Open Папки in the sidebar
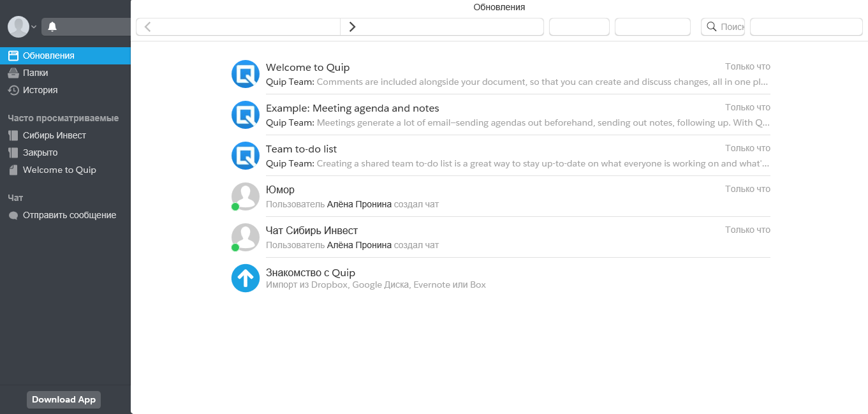The width and height of the screenshot is (868, 414). pyautogui.click(x=65, y=73)
